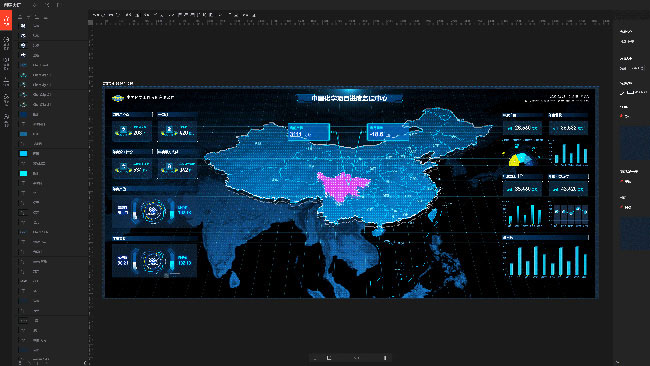Click the left cyan callout box on the map
Image resolution: width=650 pixels, height=366 pixels.
pyautogui.click(x=309, y=132)
